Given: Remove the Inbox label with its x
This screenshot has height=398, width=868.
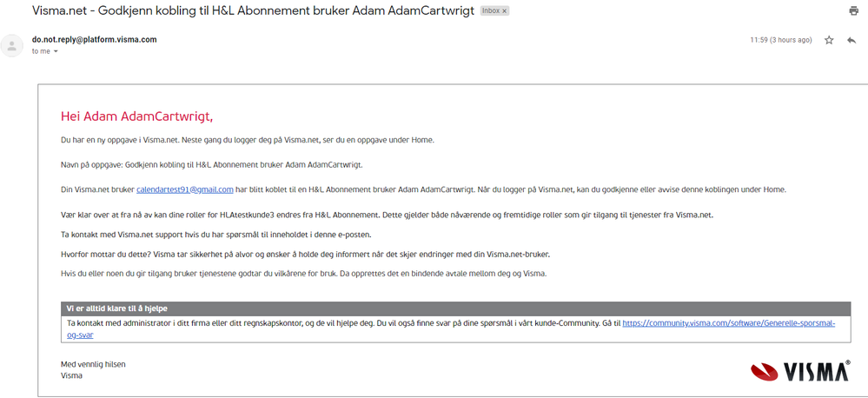Looking at the screenshot, I should tap(505, 11).
